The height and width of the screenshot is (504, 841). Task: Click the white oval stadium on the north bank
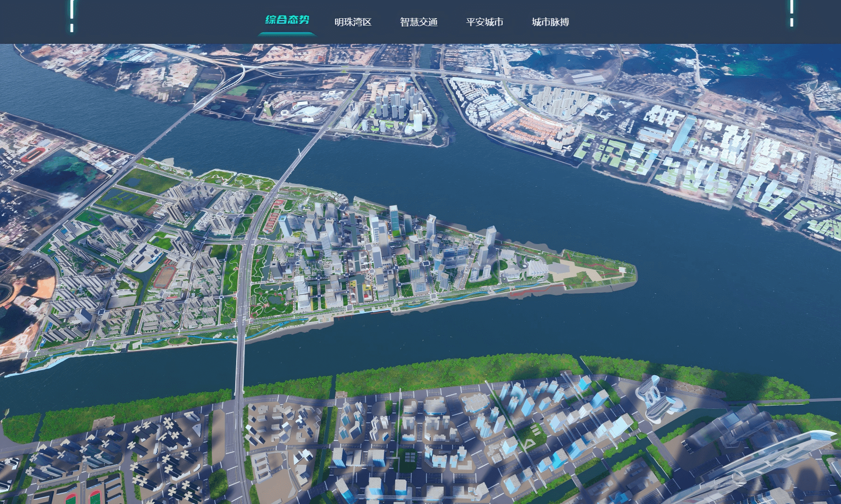tap(307, 112)
